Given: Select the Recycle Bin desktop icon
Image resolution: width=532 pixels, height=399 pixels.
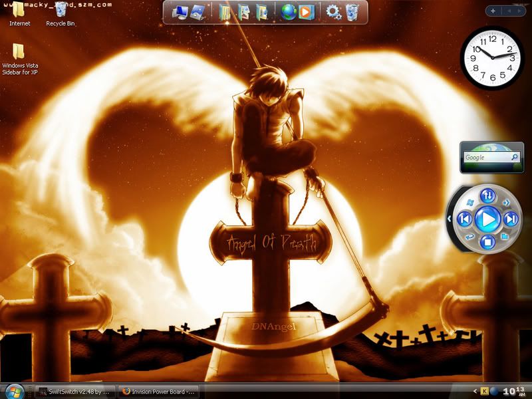Looking at the screenshot, I should [61, 14].
